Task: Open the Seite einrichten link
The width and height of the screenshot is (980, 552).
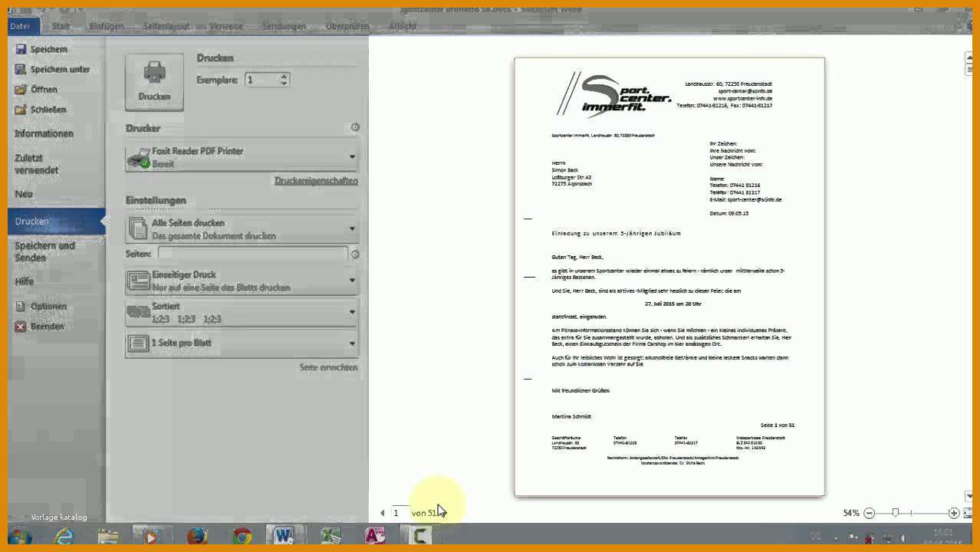Action: pos(328,367)
